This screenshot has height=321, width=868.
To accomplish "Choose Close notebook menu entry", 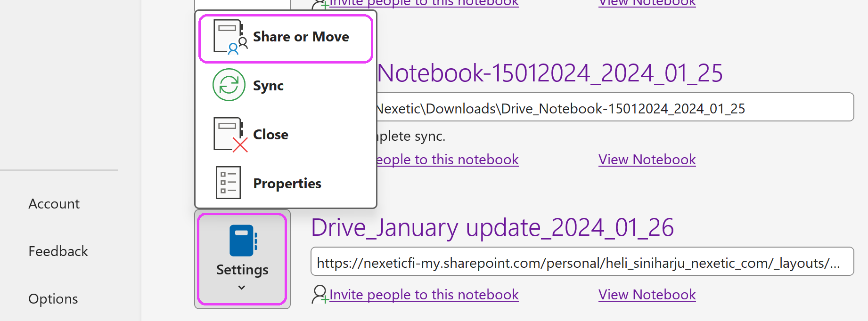I will (x=286, y=135).
